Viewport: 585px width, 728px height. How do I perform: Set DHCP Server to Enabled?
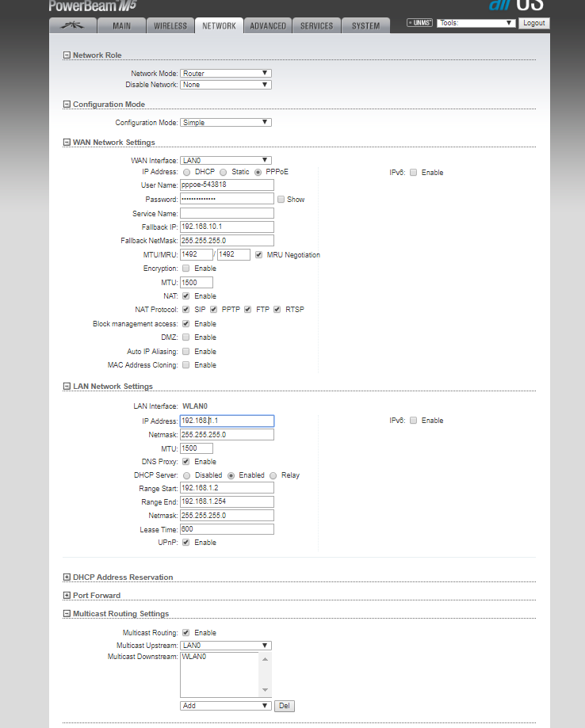(x=231, y=476)
